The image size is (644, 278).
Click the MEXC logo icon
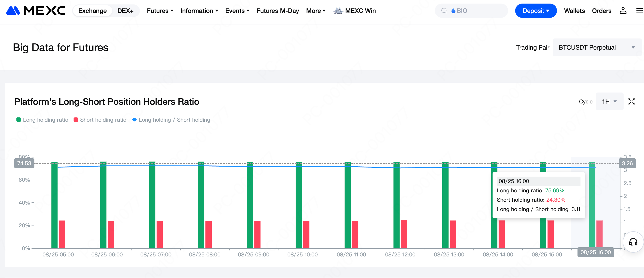13,11
